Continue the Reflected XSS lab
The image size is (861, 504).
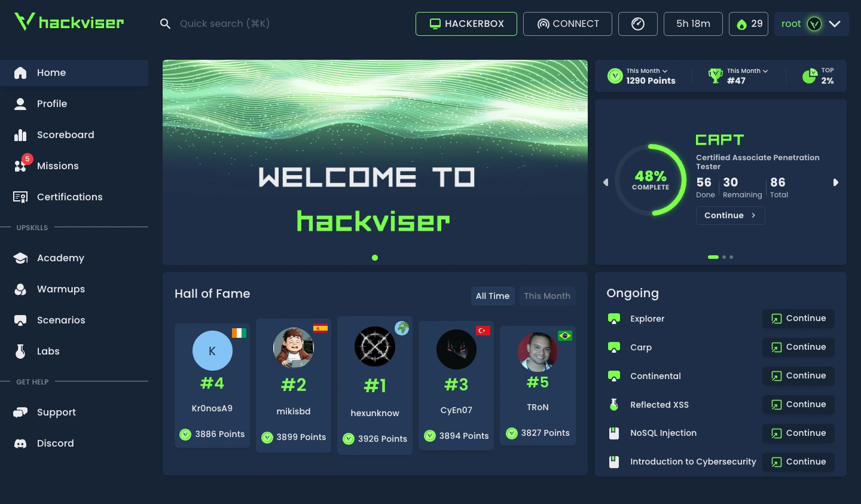(798, 405)
